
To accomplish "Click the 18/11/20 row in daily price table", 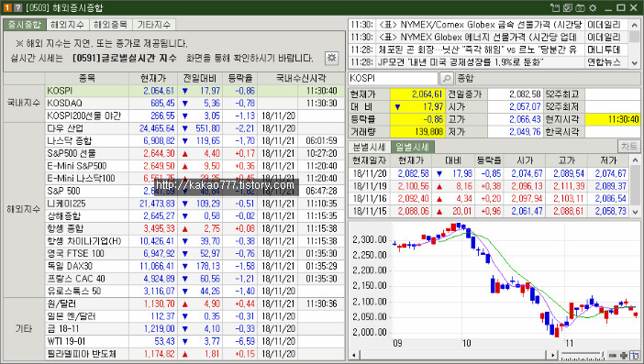I will point(489,173).
